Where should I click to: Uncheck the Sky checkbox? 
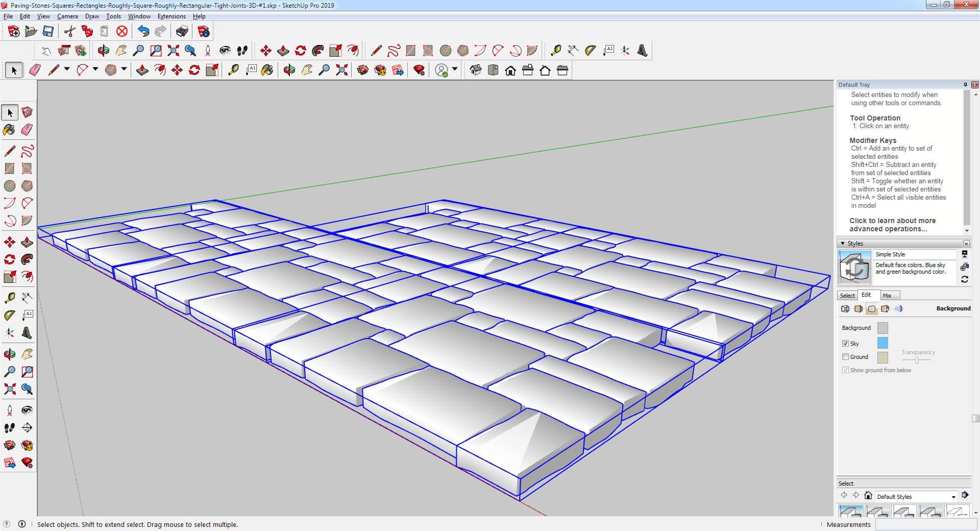pyautogui.click(x=845, y=344)
